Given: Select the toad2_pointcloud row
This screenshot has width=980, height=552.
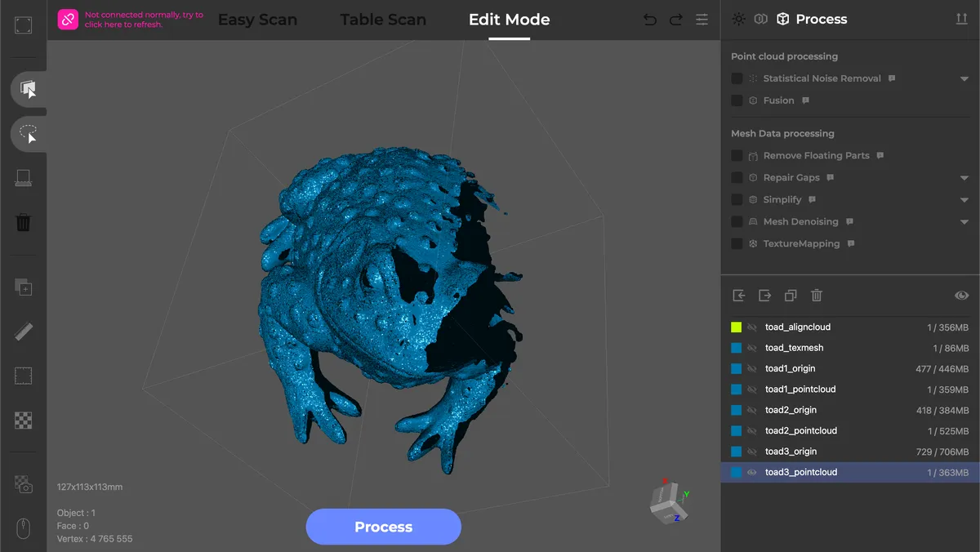Looking at the screenshot, I should pos(850,430).
